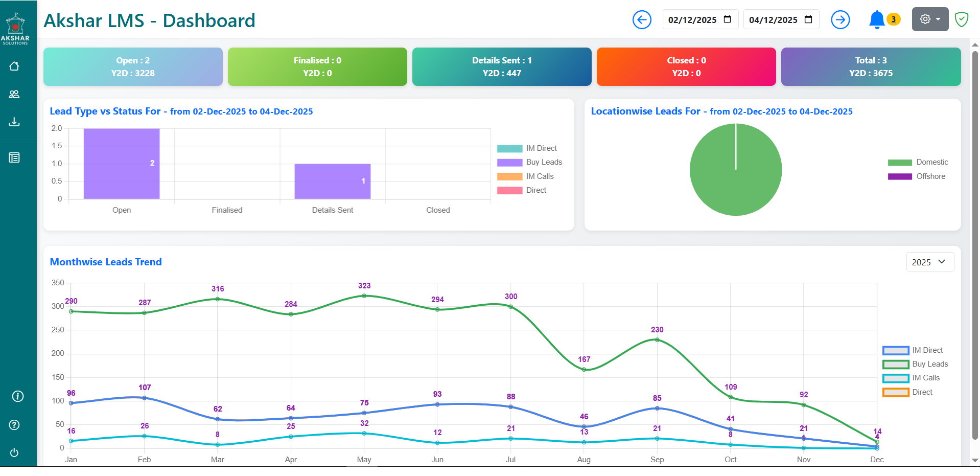Click the info icon in sidebar

click(18, 396)
